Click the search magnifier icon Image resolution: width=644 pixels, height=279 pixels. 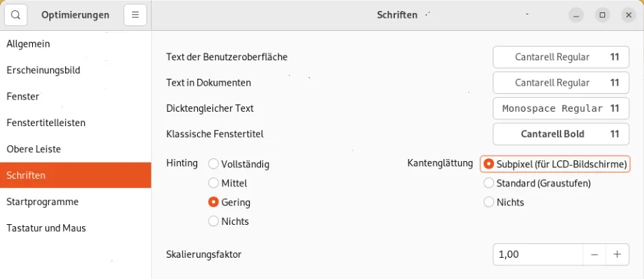tap(16, 14)
